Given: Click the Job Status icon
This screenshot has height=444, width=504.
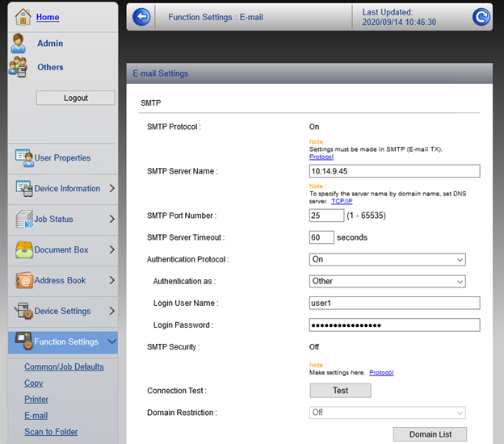Looking at the screenshot, I should pyautogui.click(x=23, y=219).
